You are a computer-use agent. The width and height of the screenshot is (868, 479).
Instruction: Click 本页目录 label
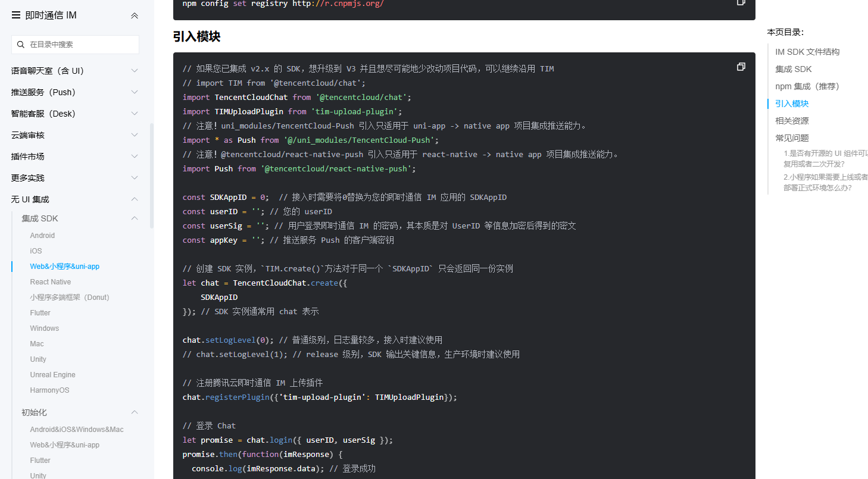[x=785, y=32]
